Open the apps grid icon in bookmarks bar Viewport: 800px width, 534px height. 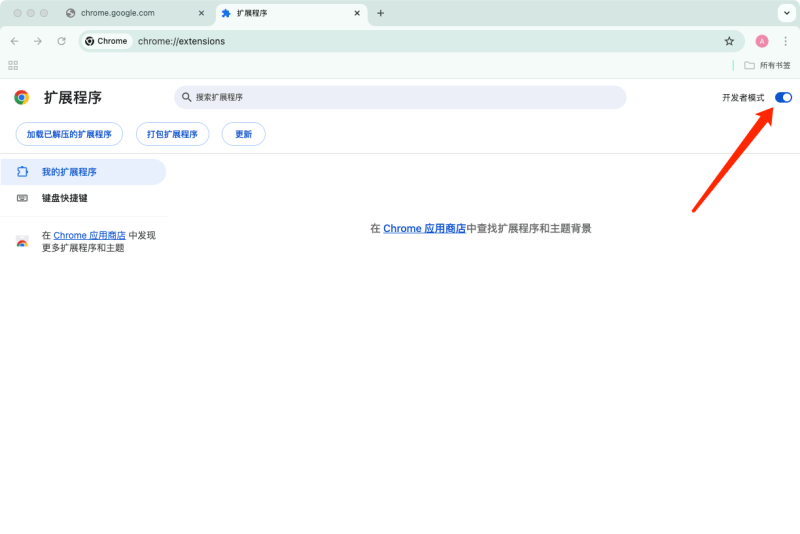coord(13,65)
